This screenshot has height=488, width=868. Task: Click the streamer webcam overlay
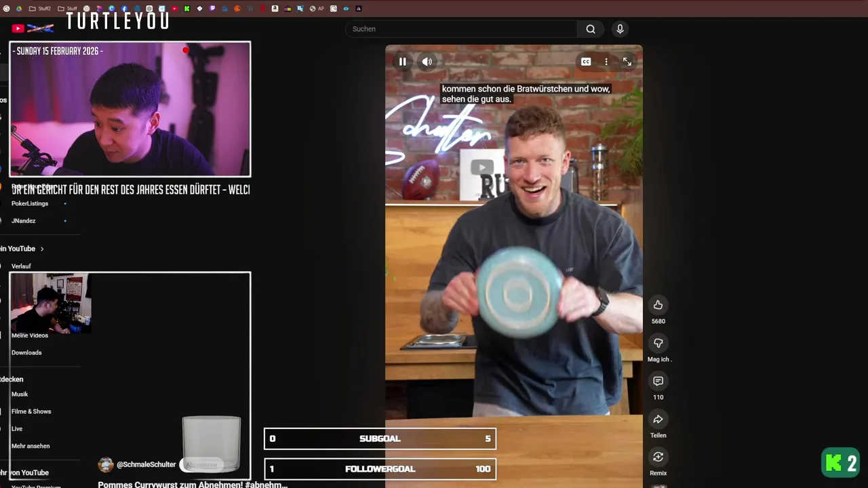130,109
